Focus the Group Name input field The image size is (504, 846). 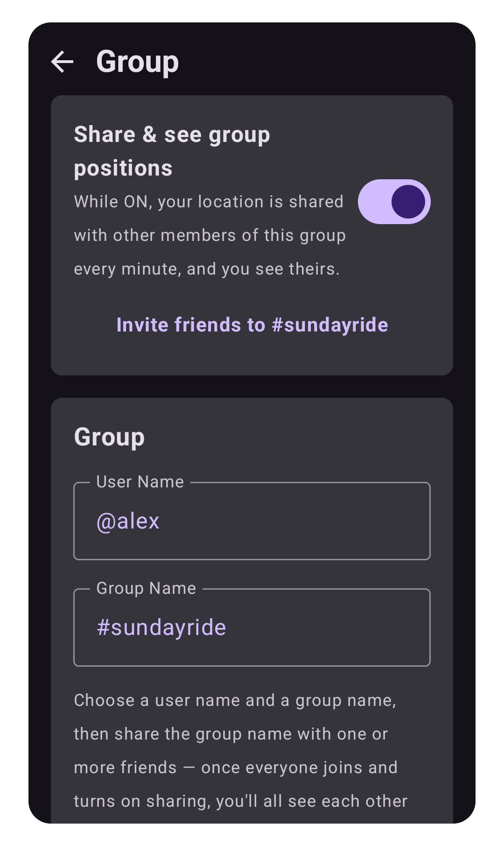[x=252, y=627]
